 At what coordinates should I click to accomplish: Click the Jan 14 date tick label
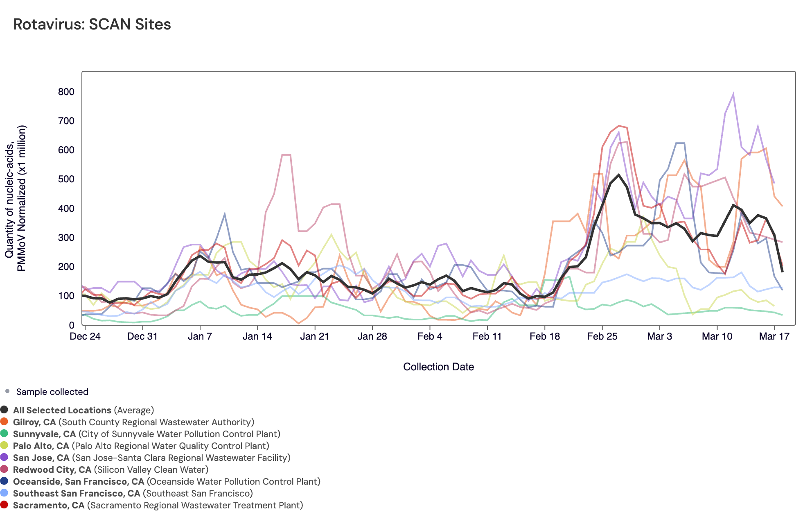[257, 336]
